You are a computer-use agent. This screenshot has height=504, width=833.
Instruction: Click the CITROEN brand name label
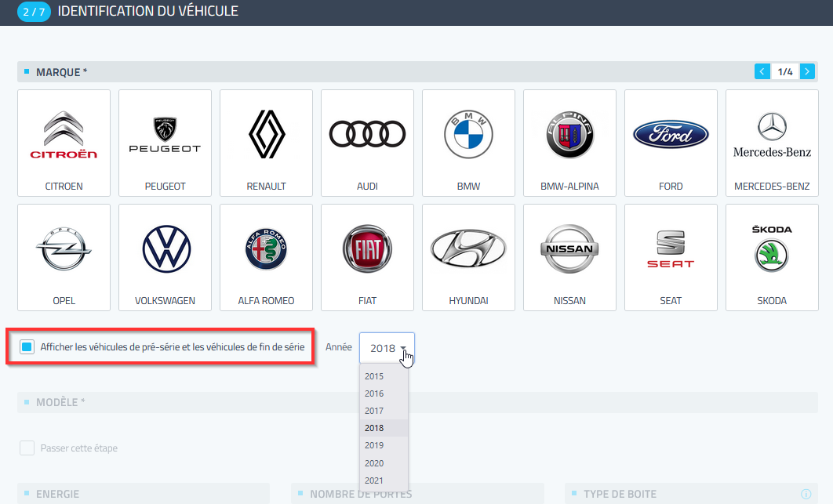click(64, 187)
